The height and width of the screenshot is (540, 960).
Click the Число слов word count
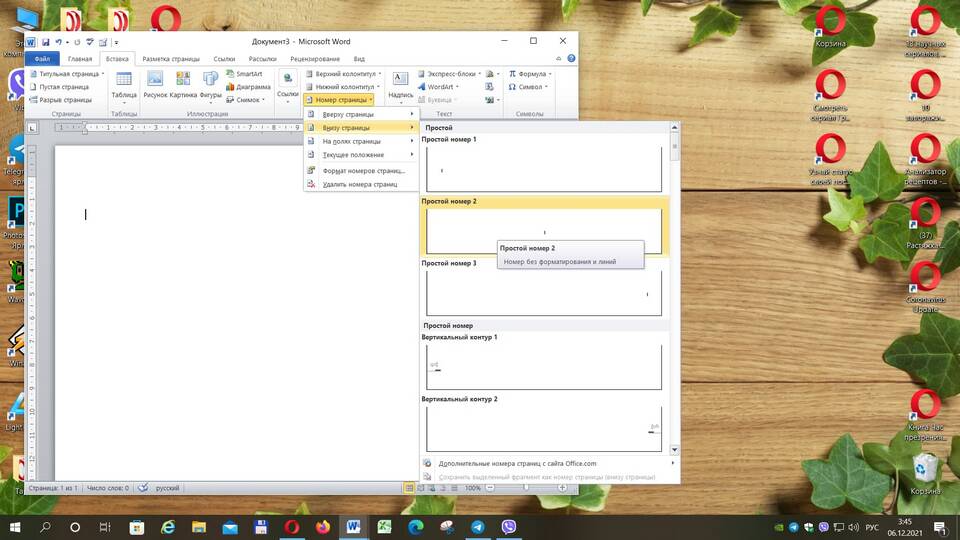click(x=108, y=488)
